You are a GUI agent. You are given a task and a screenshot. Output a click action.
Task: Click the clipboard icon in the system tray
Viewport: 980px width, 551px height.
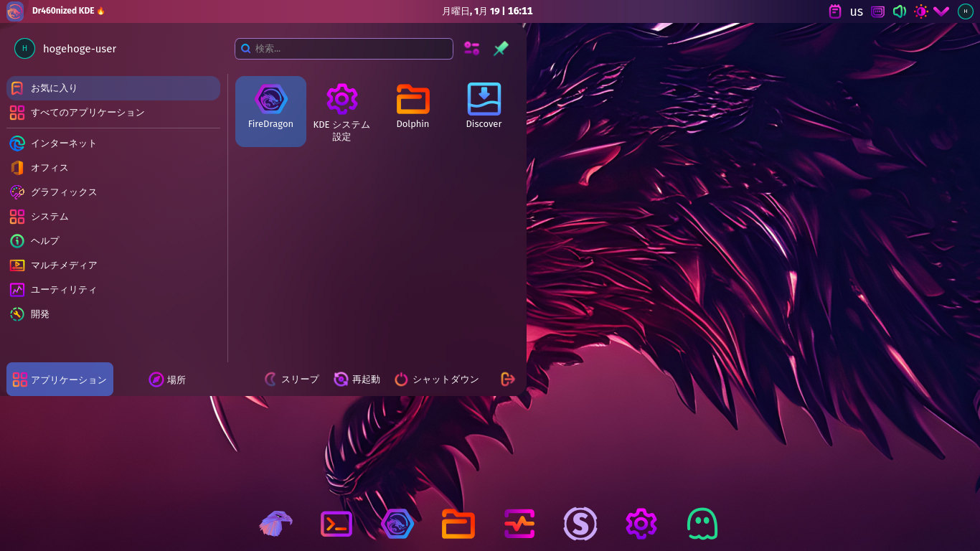[834, 11]
